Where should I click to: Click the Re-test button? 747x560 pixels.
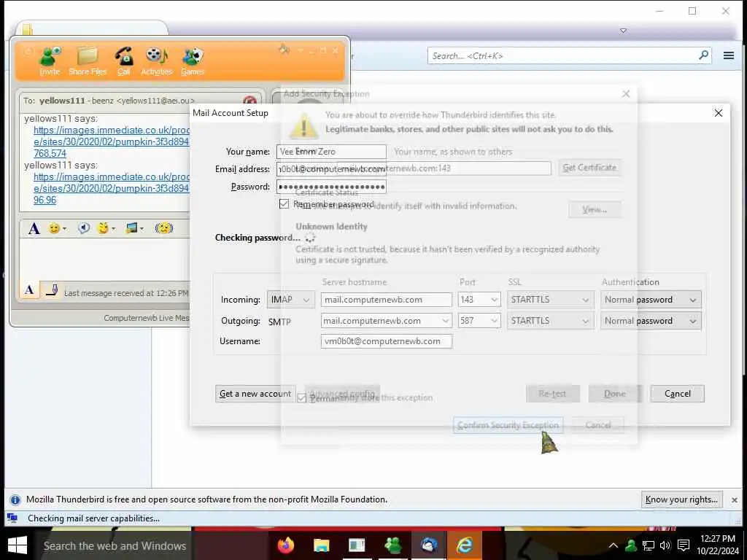[553, 394]
